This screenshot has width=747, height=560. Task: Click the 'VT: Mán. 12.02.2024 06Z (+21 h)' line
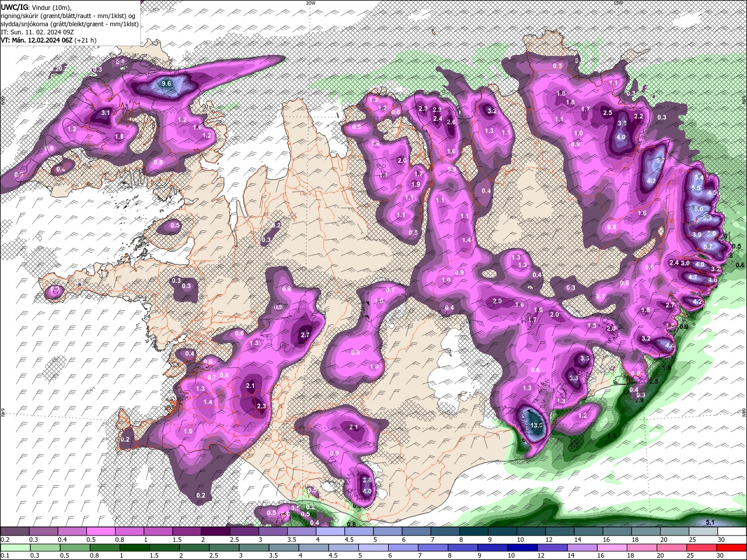pyautogui.click(x=49, y=40)
